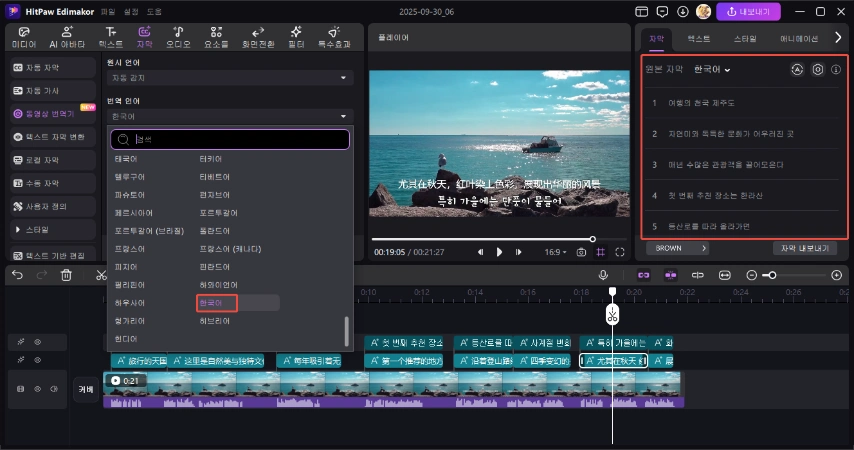
Task: Click the delete trash icon above timeline
Action: 66,275
